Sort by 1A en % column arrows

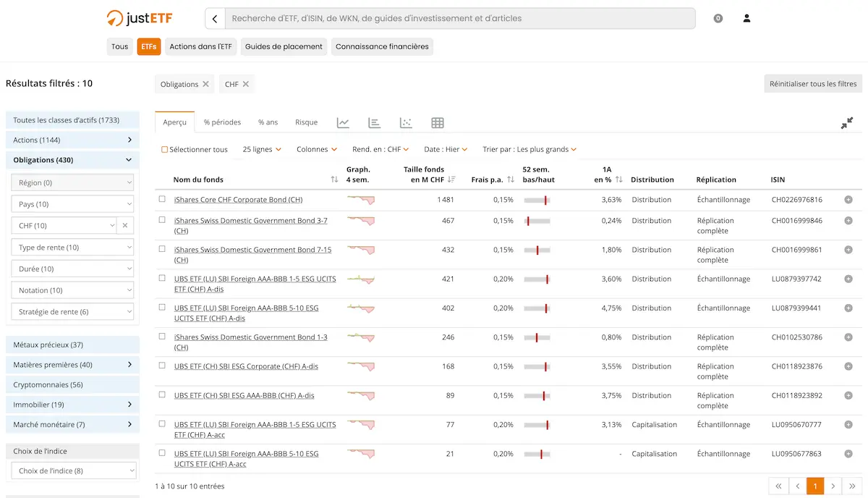click(x=618, y=180)
